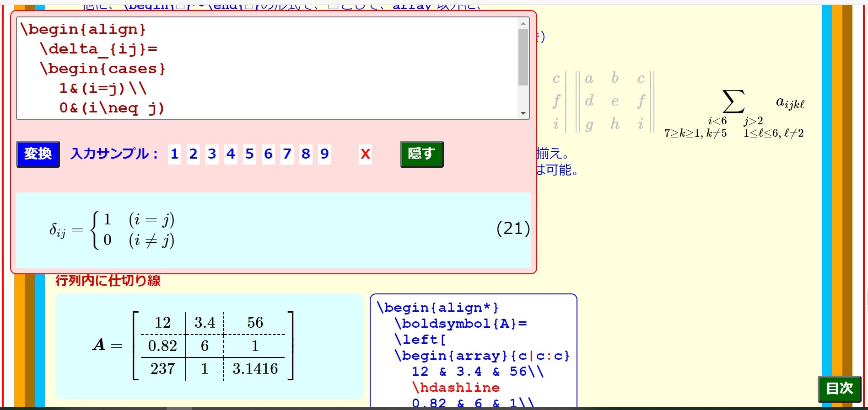Click the \begin{align*} line in code box
The height and width of the screenshot is (410, 868).
point(437,308)
